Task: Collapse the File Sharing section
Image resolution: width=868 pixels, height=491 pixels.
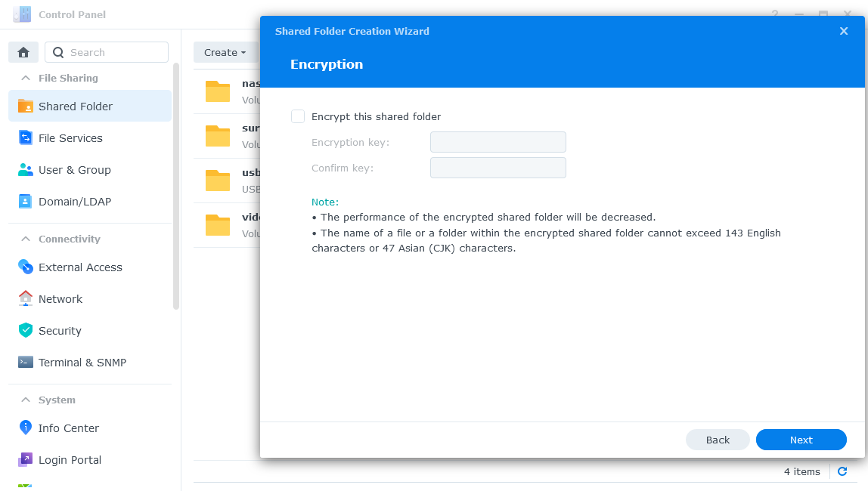Action: (x=26, y=78)
